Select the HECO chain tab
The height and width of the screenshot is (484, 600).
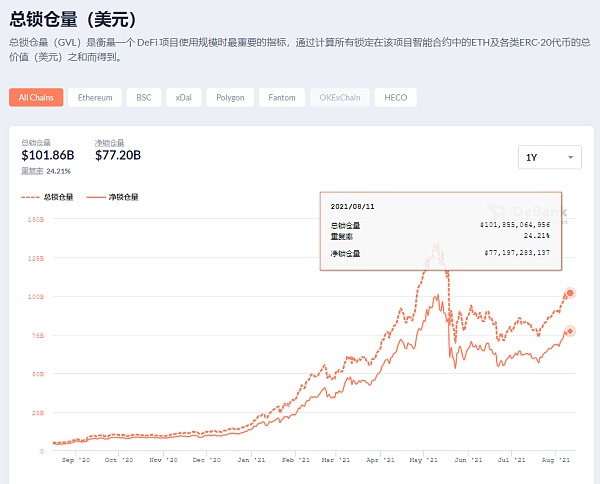(x=396, y=97)
